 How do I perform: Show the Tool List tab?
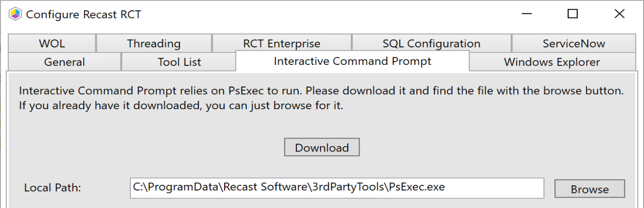[x=179, y=62]
